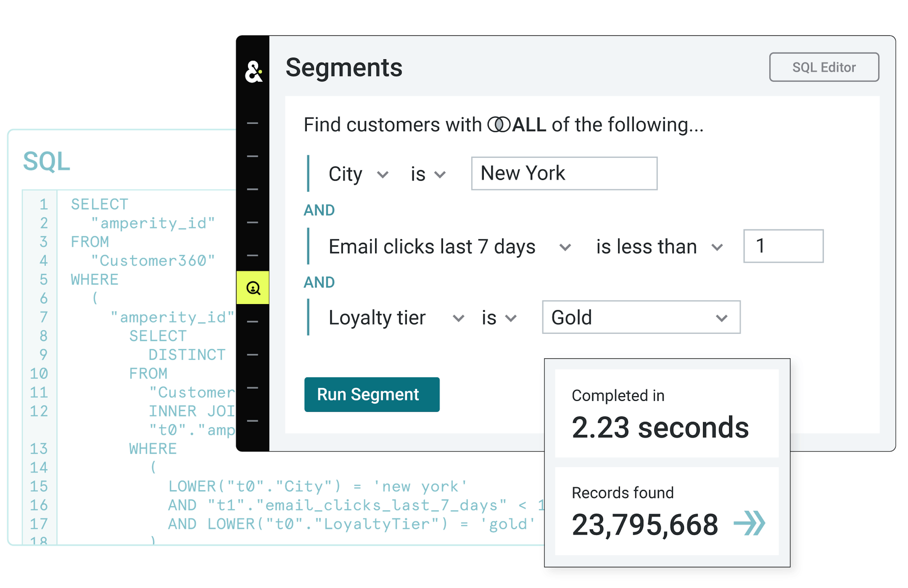Click the WHERE keyword on line 5
Viewport: 908px width, 588px height.
point(95,280)
